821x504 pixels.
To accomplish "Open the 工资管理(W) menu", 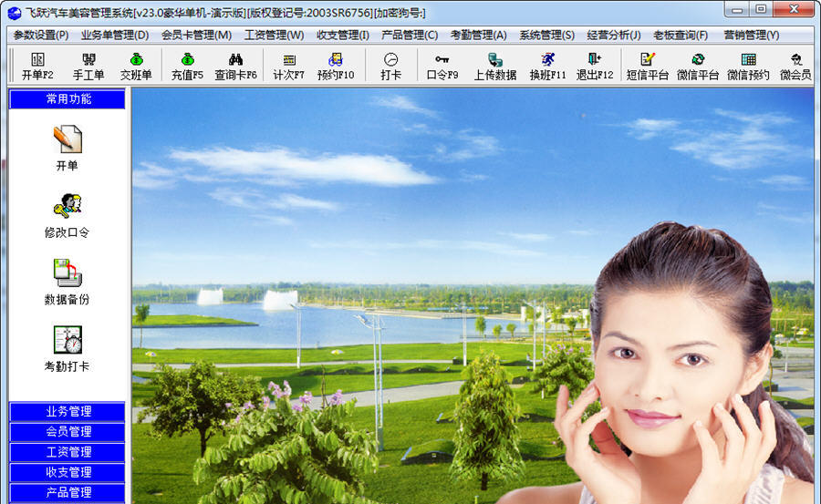I will point(274,35).
